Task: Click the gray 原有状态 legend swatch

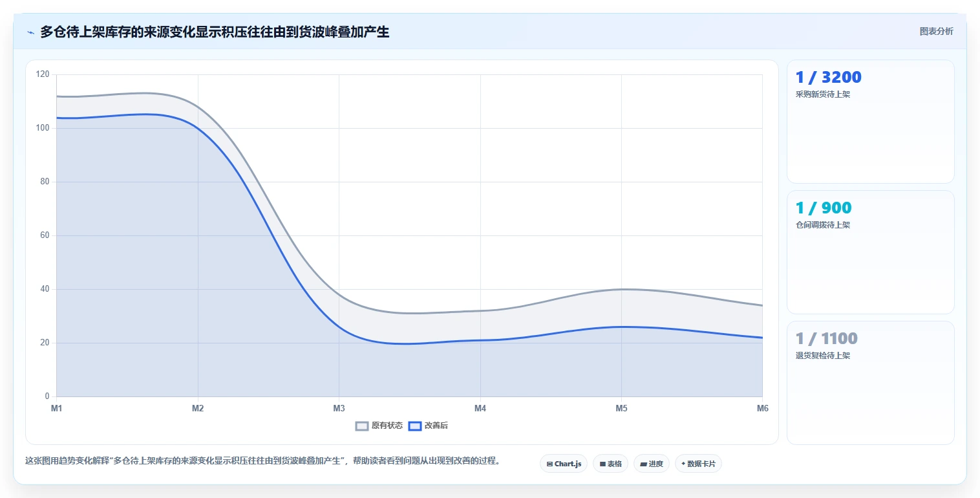Action: point(362,426)
